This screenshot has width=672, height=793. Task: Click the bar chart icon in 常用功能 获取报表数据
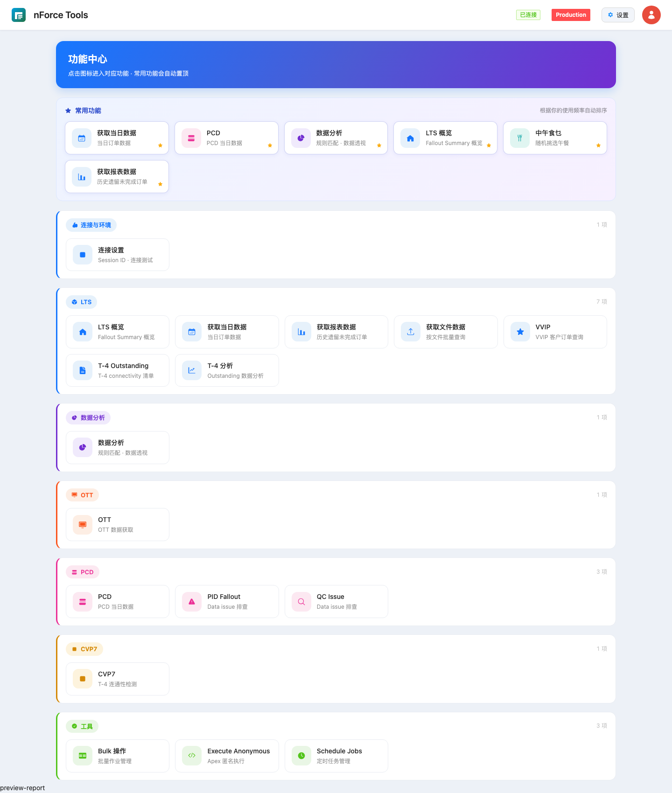(82, 177)
